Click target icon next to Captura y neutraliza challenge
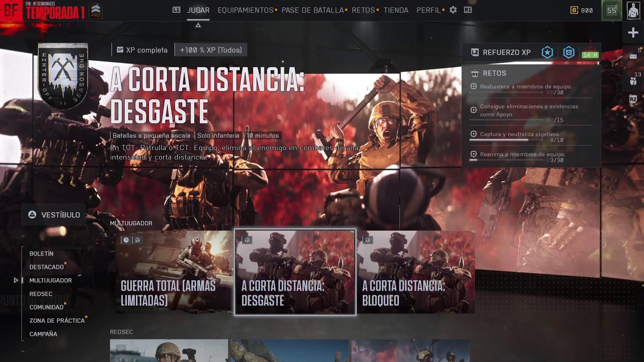The height and width of the screenshot is (362, 644). [x=473, y=134]
